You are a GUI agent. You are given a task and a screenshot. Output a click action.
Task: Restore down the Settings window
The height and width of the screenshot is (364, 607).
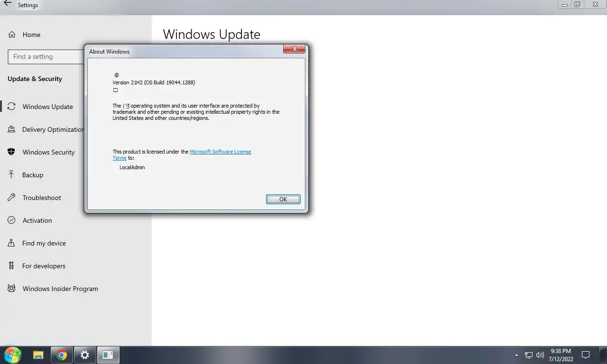click(x=577, y=4)
